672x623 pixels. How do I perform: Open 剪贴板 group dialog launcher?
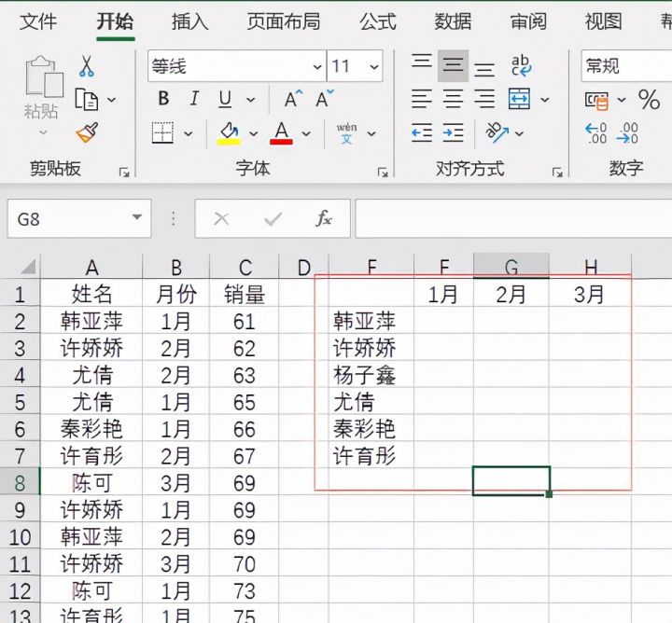(124, 173)
